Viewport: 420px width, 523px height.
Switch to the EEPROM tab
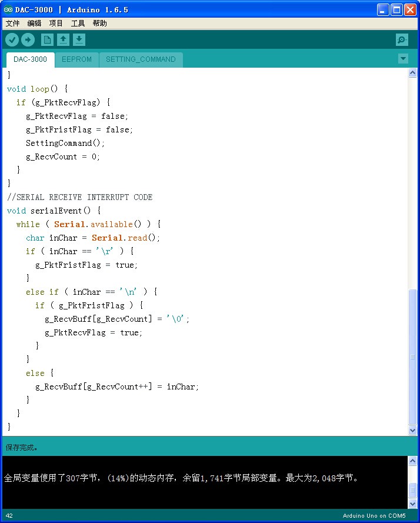[76, 59]
